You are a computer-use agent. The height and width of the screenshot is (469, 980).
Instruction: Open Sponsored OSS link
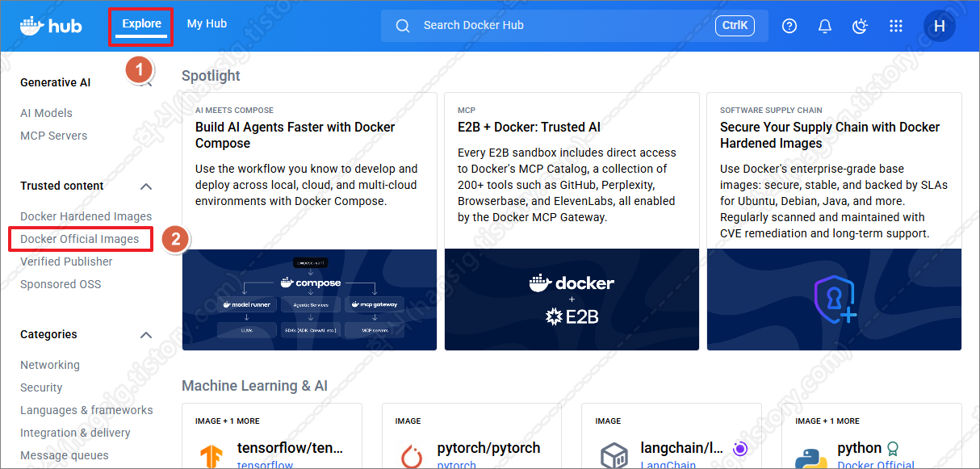tap(61, 284)
